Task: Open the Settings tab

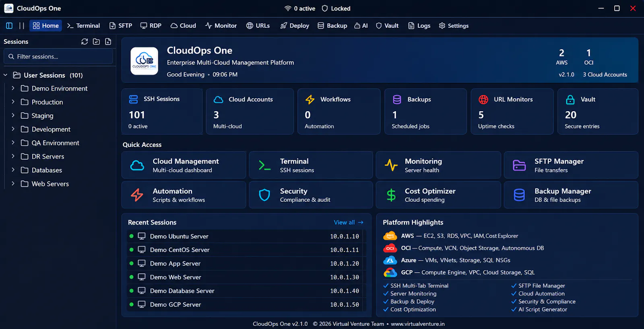Action: tap(454, 26)
